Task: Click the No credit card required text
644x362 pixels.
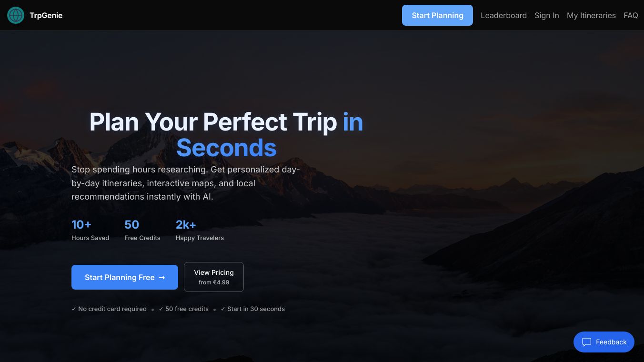Action: point(109,309)
